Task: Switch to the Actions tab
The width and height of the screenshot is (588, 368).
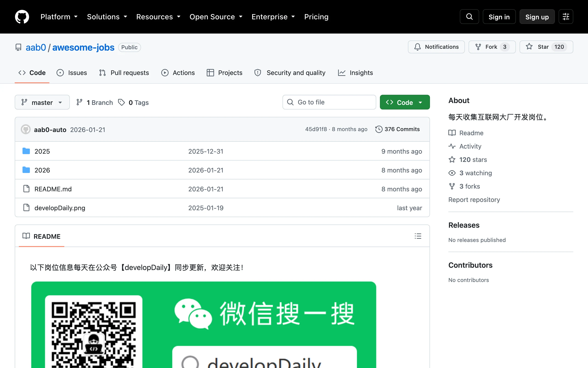Action: (x=178, y=73)
